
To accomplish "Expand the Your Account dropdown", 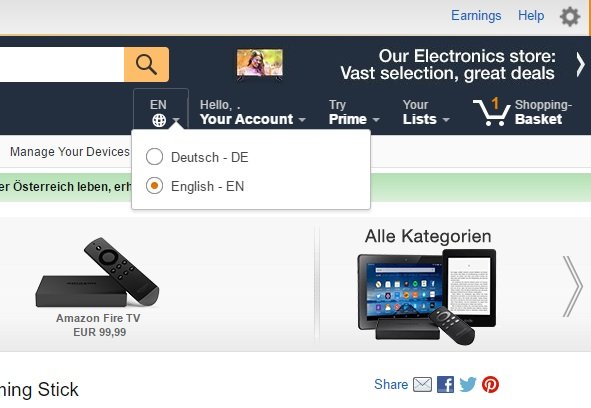I will [x=253, y=112].
